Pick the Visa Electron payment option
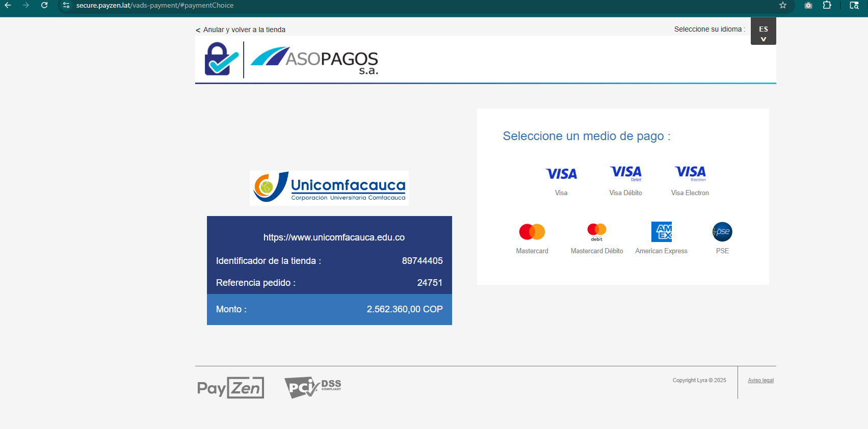868x429 pixels. tap(690, 173)
